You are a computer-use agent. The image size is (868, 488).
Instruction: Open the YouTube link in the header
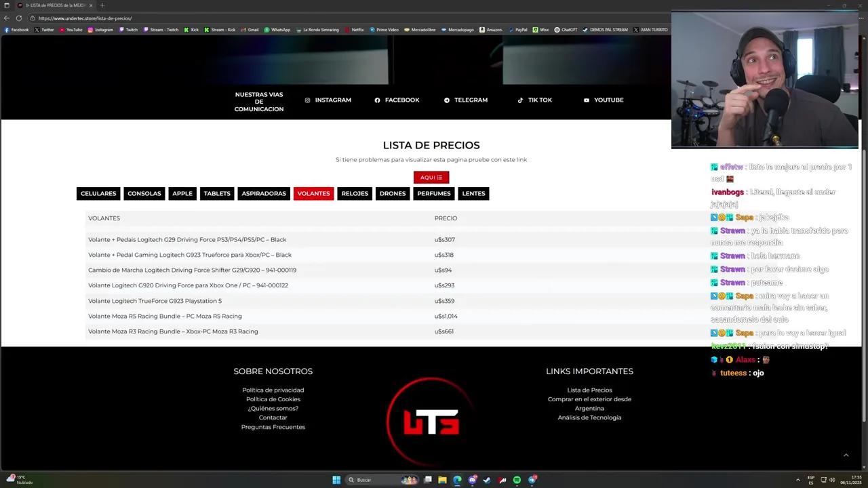coord(604,100)
